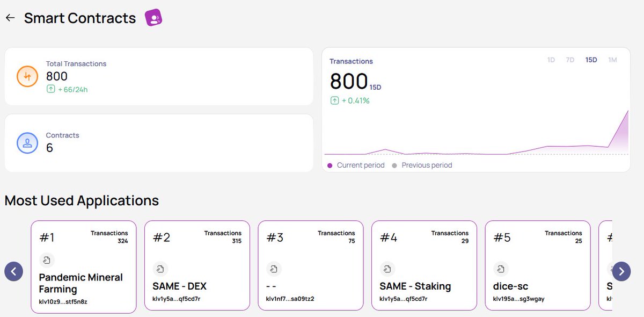
Task: Click the peak of the transactions chart line
Action: coord(628,111)
